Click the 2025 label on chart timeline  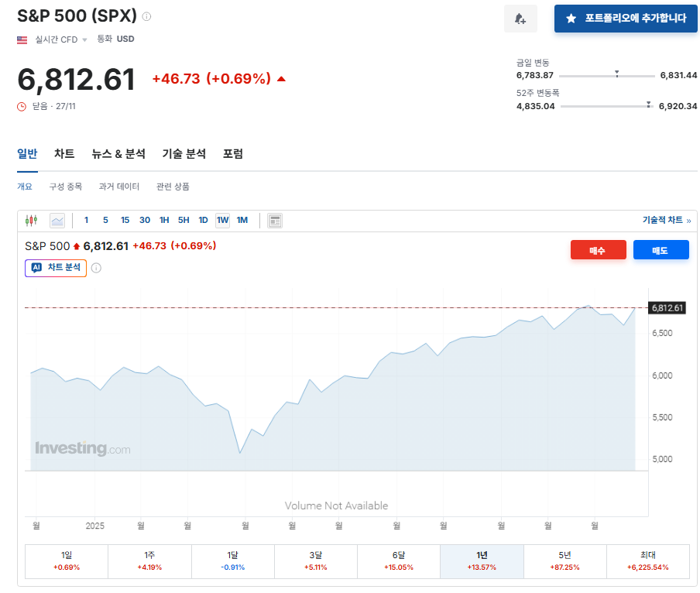[x=94, y=526]
